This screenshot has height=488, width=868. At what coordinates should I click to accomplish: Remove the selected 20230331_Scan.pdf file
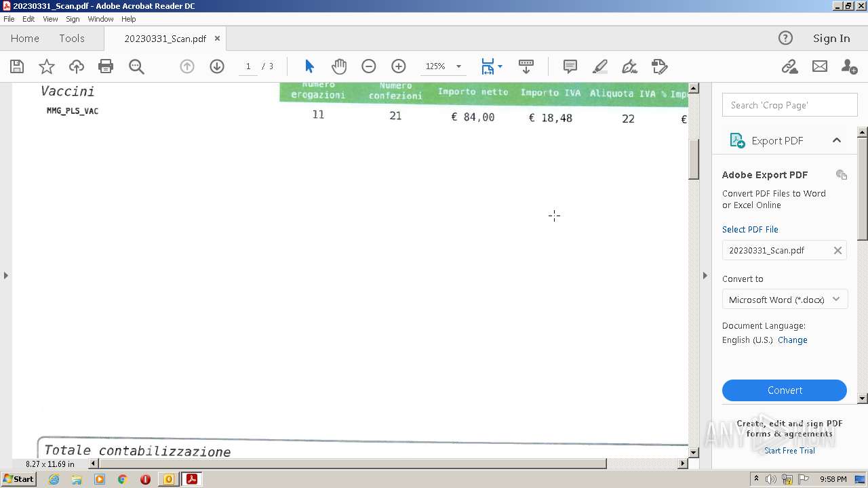837,250
